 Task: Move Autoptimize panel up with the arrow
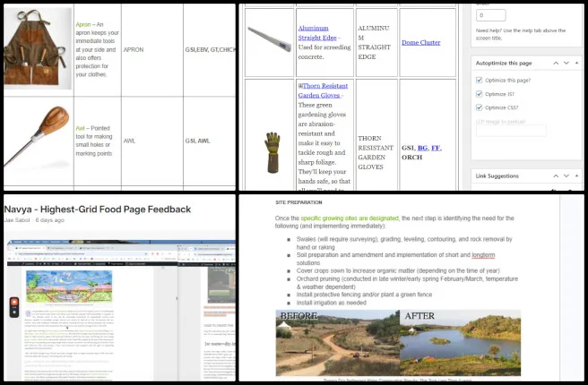click(556, 63)
